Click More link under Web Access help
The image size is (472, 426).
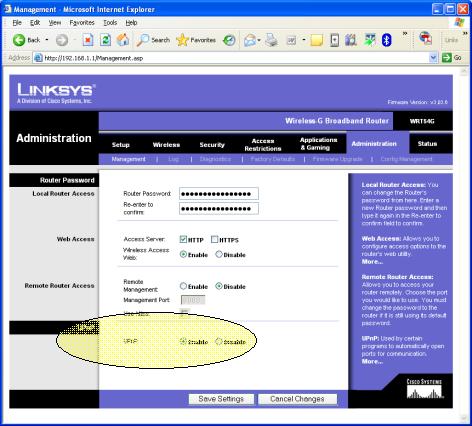[x=372, y=262]
